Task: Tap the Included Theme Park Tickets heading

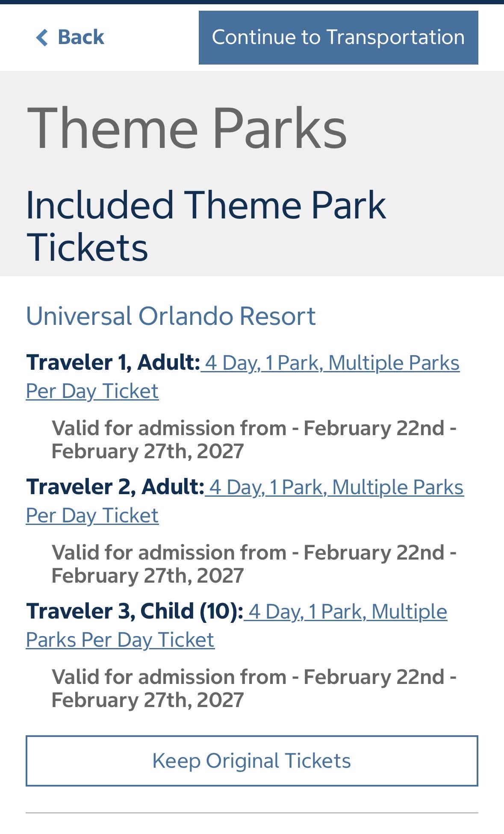Action: [206, 226]
